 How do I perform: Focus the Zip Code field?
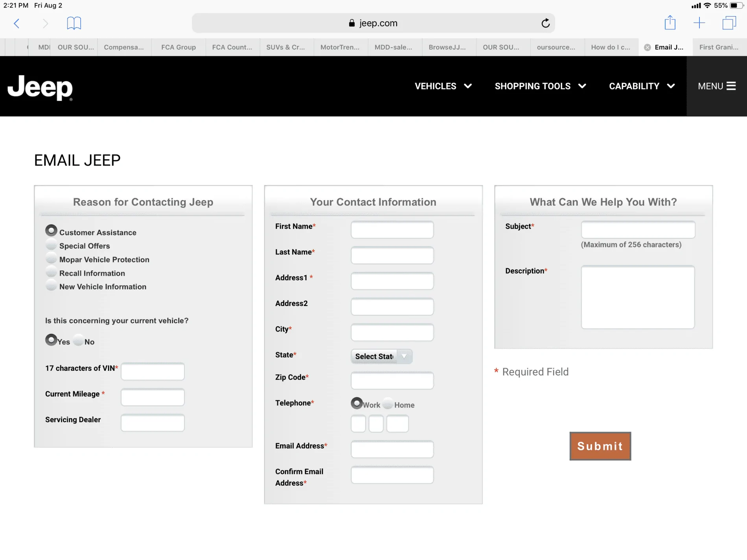point(392,380)
